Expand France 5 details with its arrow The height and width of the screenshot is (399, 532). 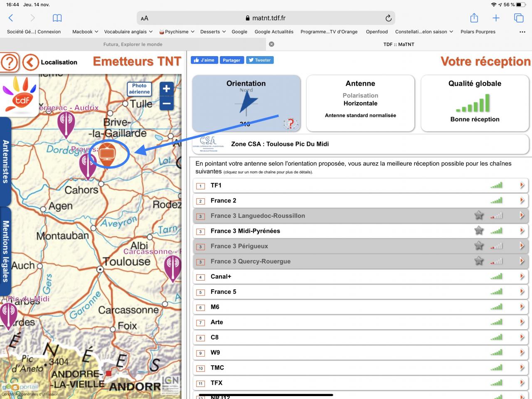click(522, 292)
